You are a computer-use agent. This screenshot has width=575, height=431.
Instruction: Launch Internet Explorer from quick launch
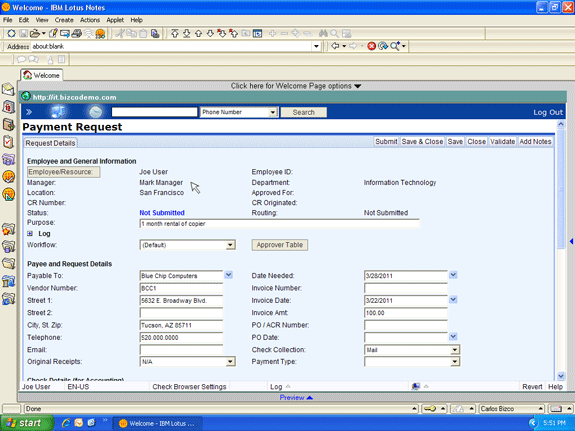[66, 423]
